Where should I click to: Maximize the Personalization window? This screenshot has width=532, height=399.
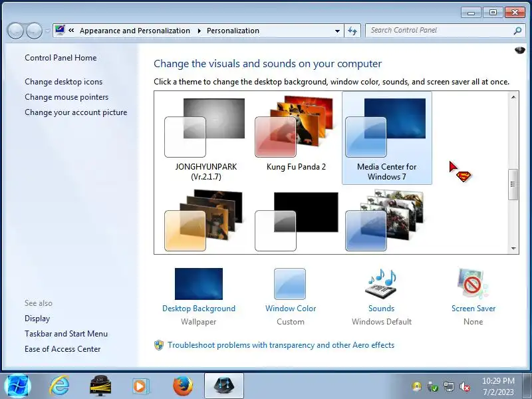(x=493, y=13)
